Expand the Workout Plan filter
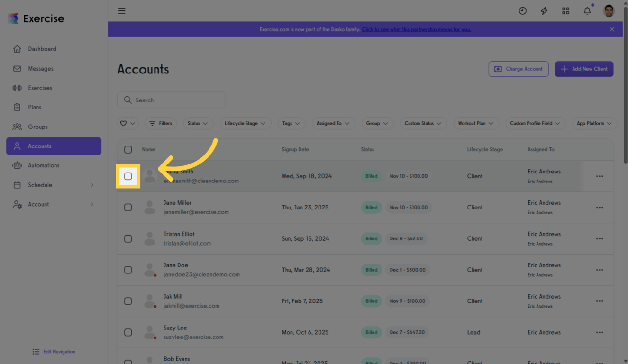The height and width of the screenshot is (364, 628). (x=476, y=123)
